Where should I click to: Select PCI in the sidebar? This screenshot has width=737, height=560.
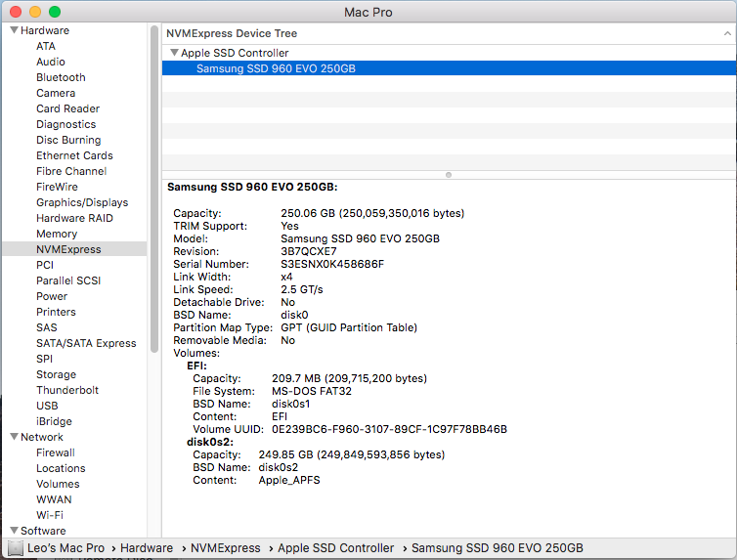(45, 265)
